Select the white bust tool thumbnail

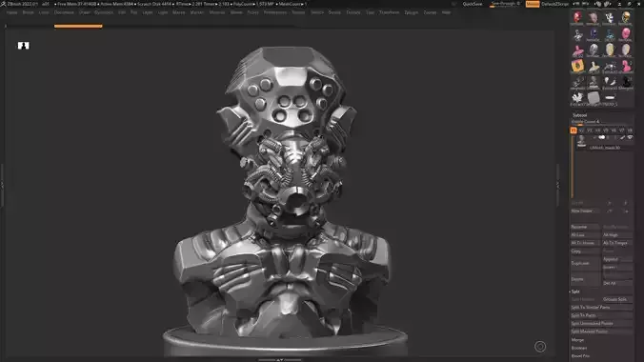(594, 66)
